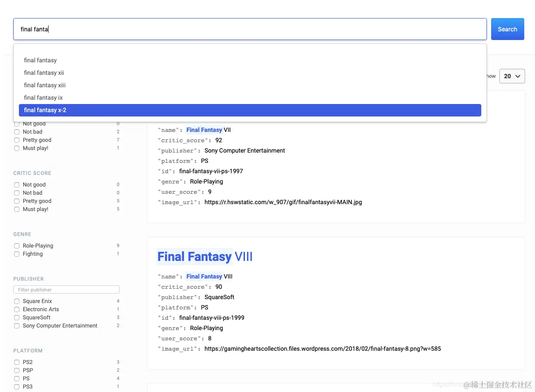The width and height of the screenshot is (535, 392).
Task: Click the user score value 9
Action: pos(210,192)
